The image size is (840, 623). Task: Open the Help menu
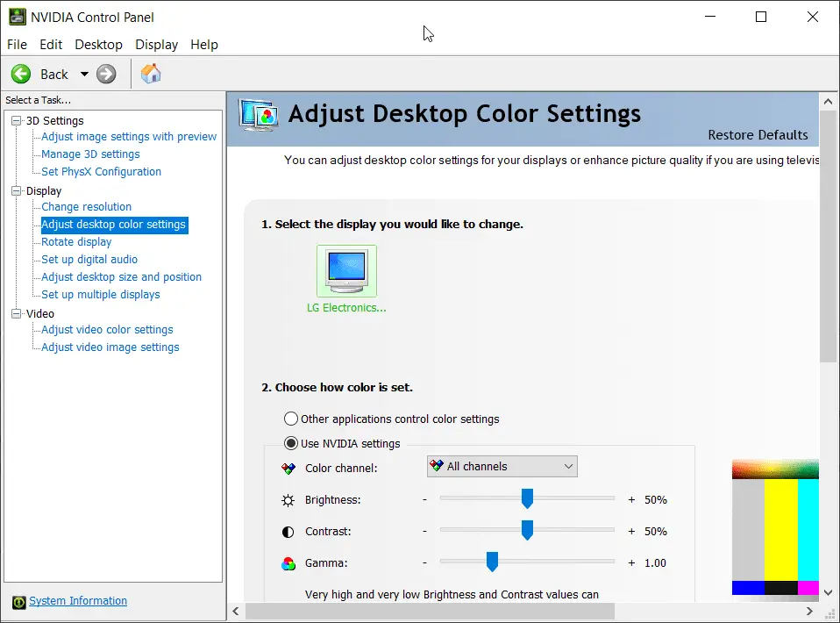tap(204, 45)
